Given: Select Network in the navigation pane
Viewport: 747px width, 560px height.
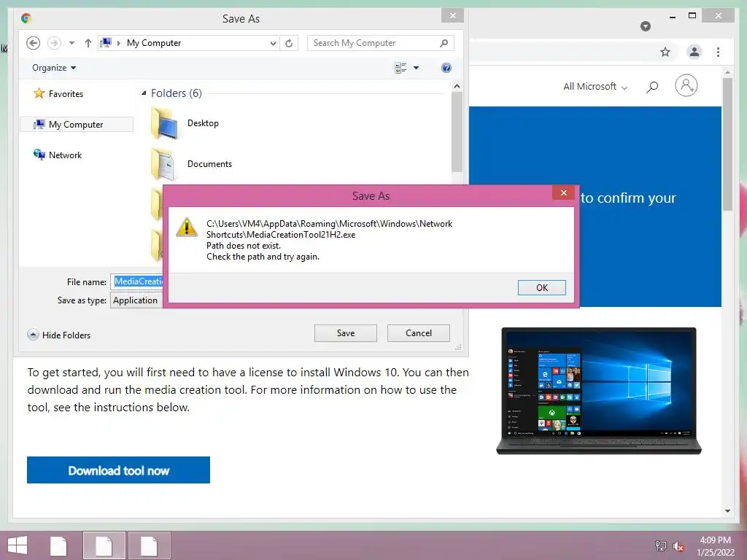Looking at the screenshot, I should click(x=58, y=155).
